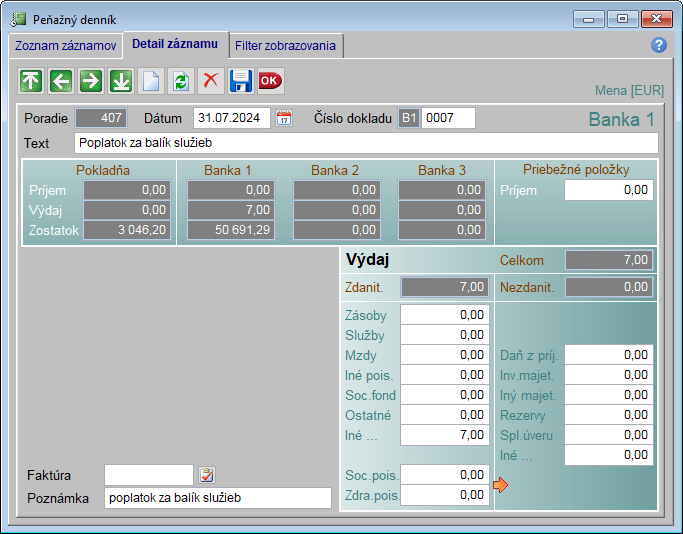Click the Ostatné amount field
The image size is (683, 534).
(445, 415)
